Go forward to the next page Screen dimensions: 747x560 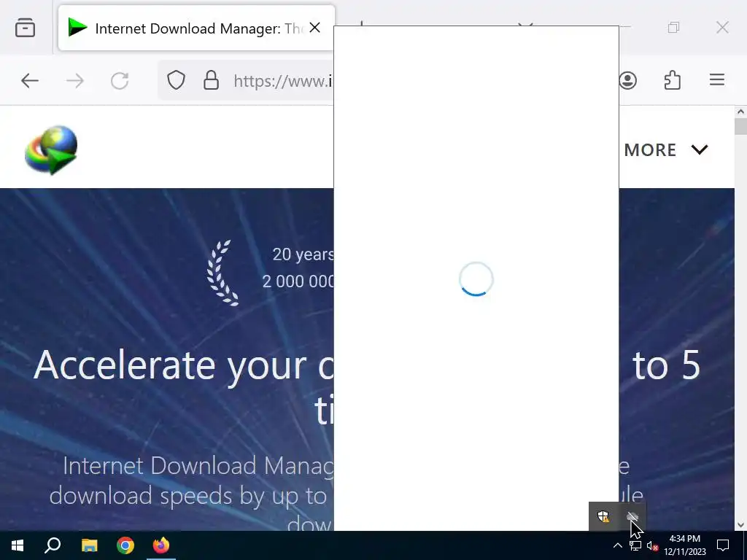(x=75, y=80)
